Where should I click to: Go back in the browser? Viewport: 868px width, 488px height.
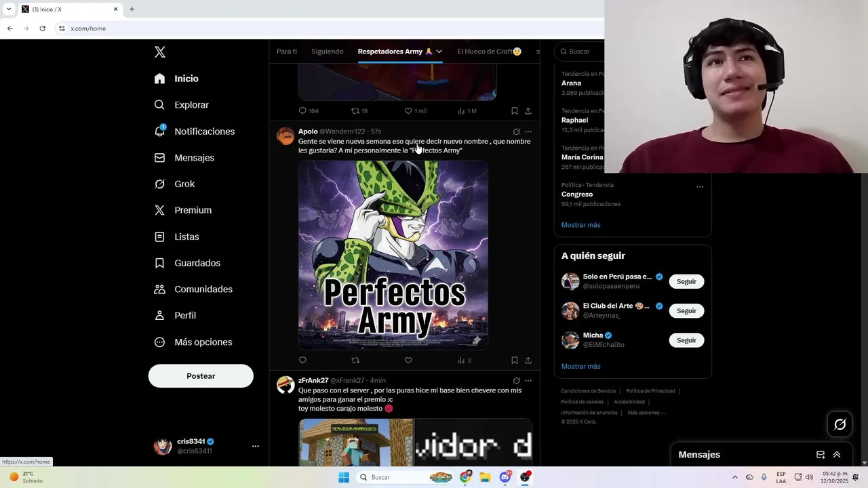coord(9,28)
